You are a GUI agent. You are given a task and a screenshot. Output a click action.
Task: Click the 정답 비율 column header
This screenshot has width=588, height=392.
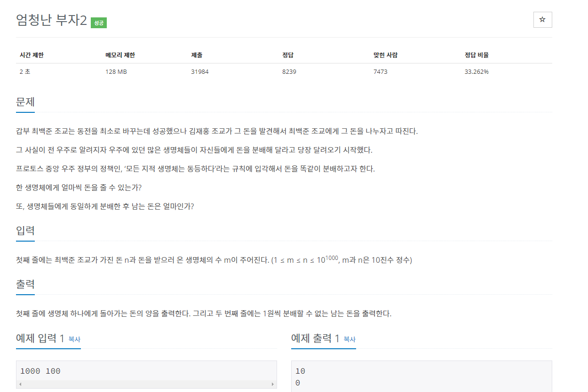[x=477, y=55]
